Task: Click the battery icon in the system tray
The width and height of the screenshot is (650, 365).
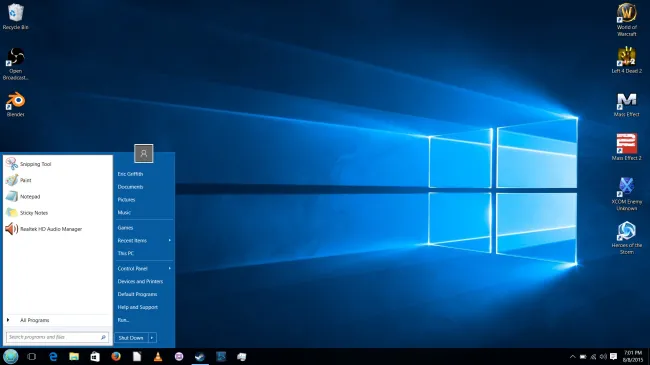Action: coord(583,357)
